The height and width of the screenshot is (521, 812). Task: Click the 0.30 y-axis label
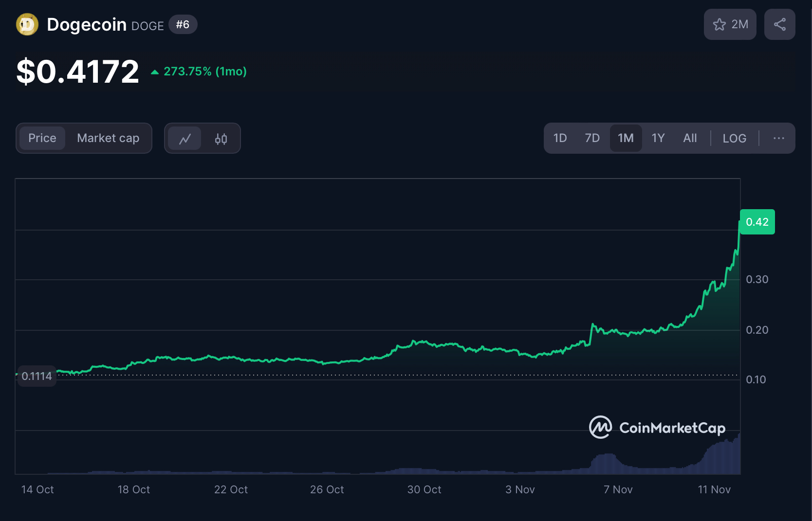tap(757, 279)
